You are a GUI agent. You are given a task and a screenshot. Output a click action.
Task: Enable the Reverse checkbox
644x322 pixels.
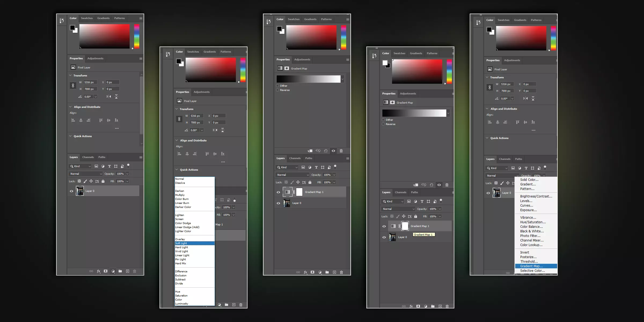277,90
